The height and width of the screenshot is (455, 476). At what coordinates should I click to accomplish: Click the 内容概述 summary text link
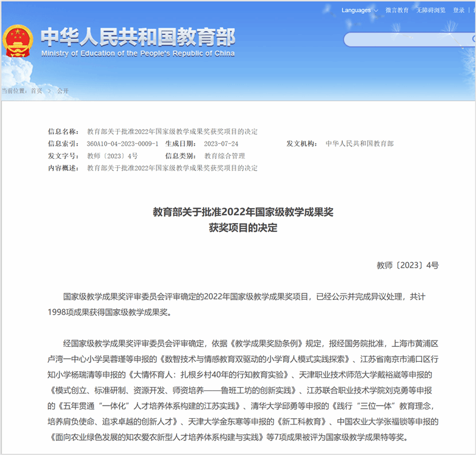click(x=172, y=168)
